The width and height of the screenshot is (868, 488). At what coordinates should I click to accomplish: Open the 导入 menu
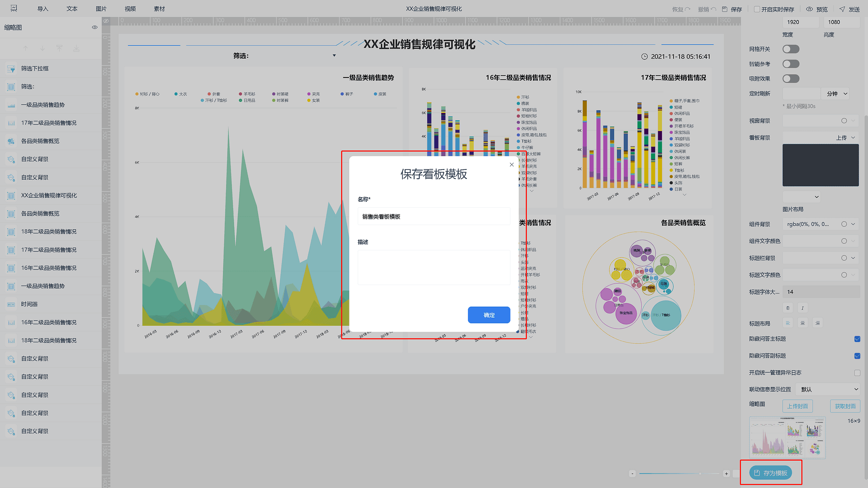point(42,9)
